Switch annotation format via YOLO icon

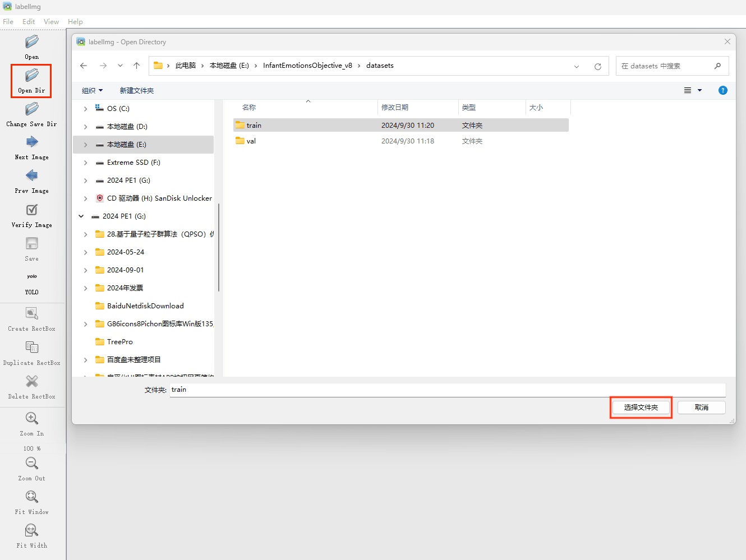[x=31, y=276]
